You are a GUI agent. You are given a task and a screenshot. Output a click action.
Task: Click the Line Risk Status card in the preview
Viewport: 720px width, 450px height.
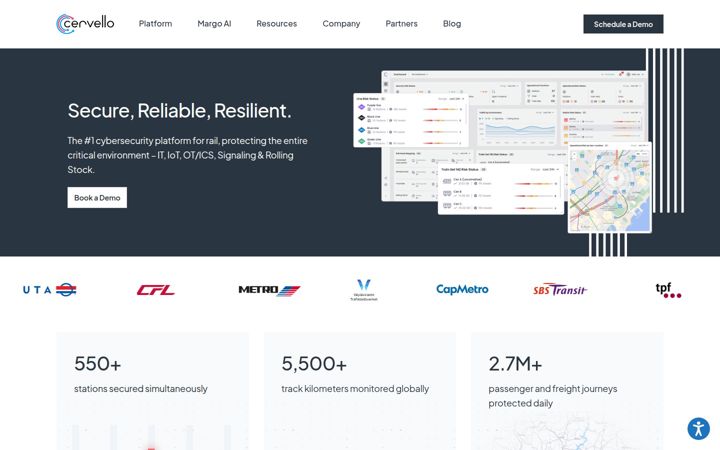click(411, 121)
